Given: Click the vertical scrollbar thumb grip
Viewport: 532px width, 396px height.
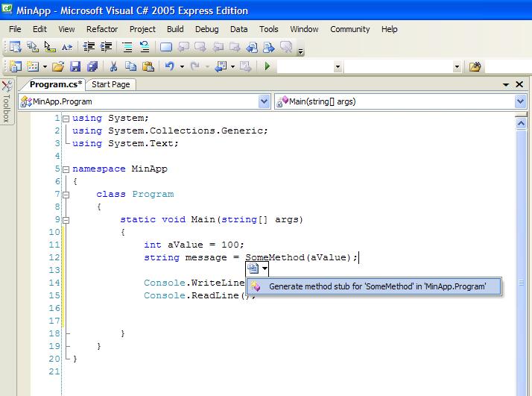Looking at the screenshot, I should (x=521, y=283).
